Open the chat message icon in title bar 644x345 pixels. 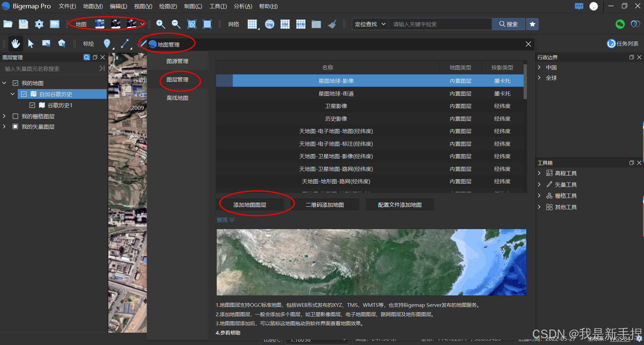pos(579,6)
